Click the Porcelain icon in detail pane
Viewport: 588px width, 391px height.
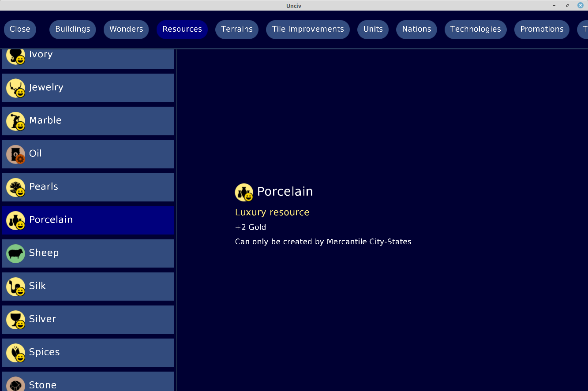244,192
